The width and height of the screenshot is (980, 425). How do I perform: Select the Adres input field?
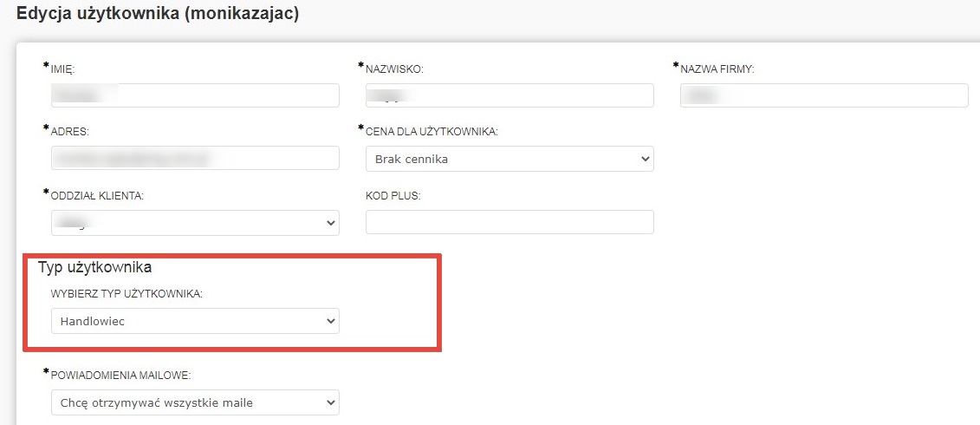pos(195,158)
